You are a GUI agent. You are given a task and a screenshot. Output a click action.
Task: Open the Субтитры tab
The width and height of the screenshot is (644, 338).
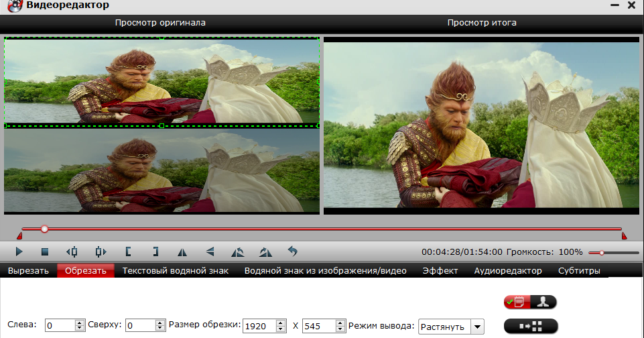(579, 270)
